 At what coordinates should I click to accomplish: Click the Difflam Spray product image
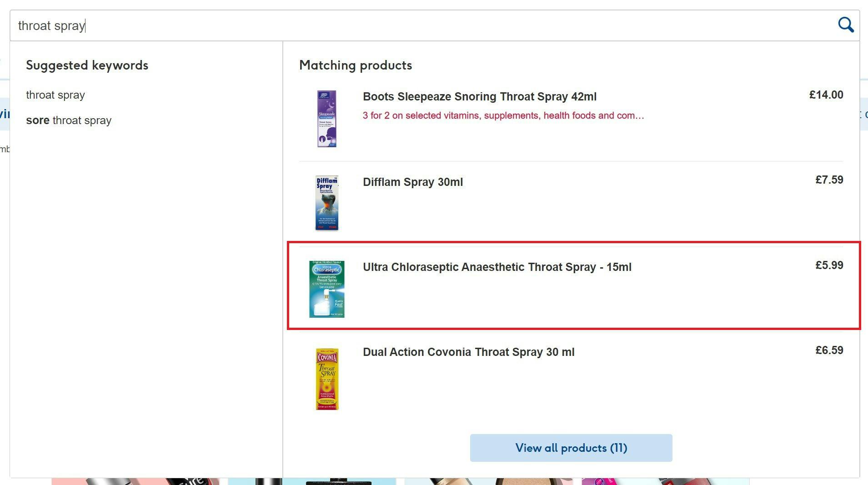point(327,203)
